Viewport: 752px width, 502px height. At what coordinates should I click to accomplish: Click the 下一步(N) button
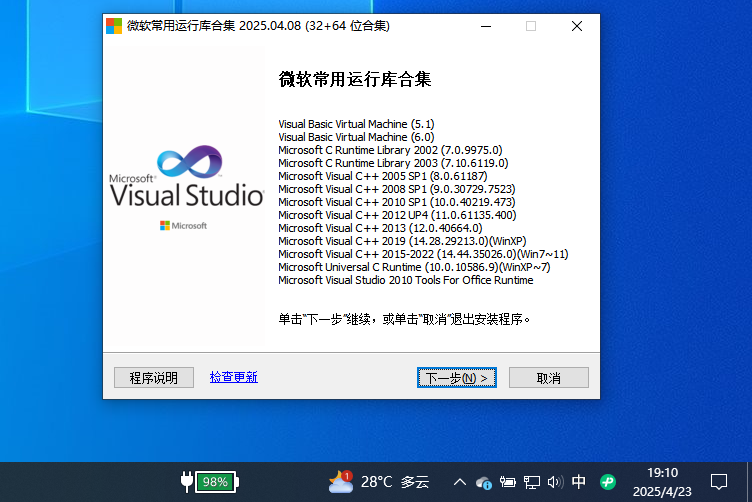coord(457,378)
